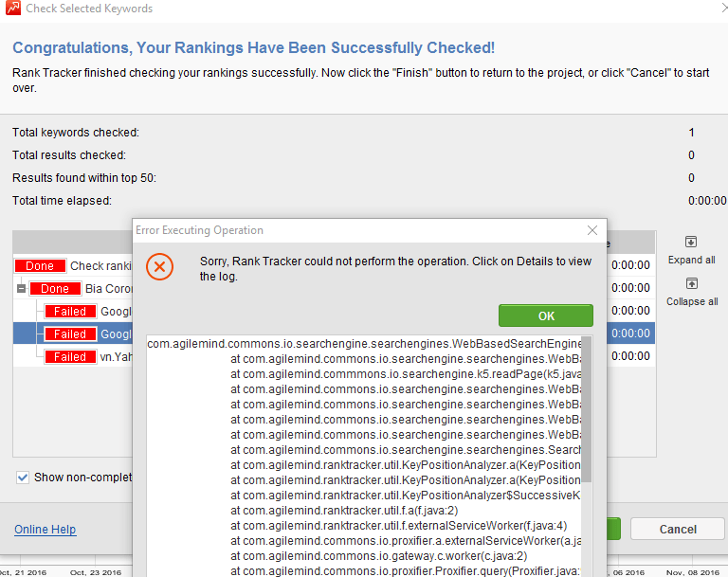Viewport: 728px width, 577px height.
Task: Click 'Results found within top 50:' label
Action: coord(84,178)
